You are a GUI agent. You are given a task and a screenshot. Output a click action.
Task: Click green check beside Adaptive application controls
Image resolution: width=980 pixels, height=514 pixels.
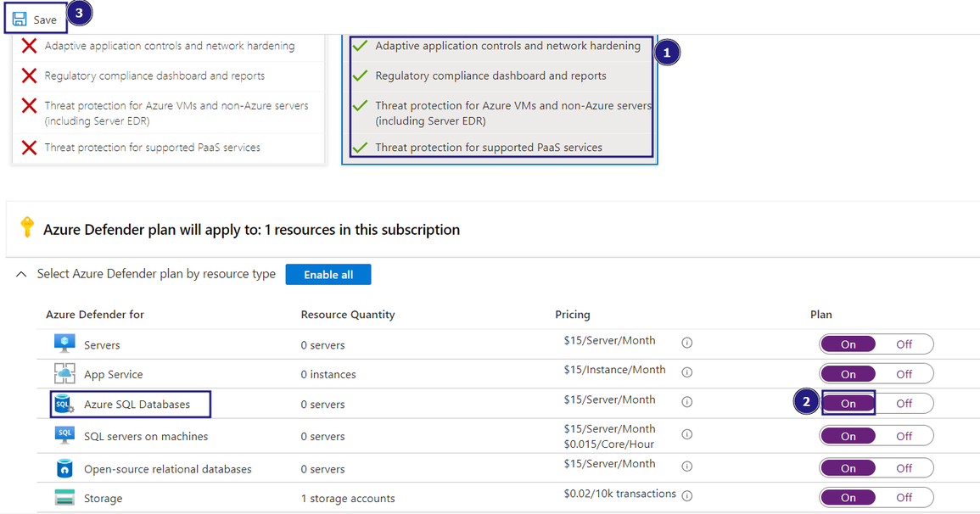coord(360,46)
